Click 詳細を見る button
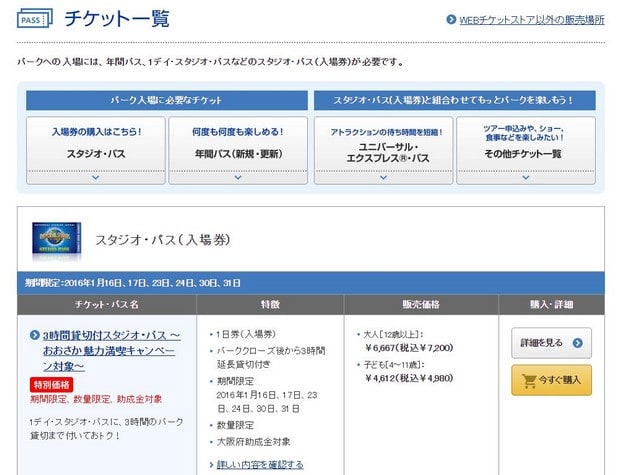This screenshot has height=475, width=620. point(552,343)
